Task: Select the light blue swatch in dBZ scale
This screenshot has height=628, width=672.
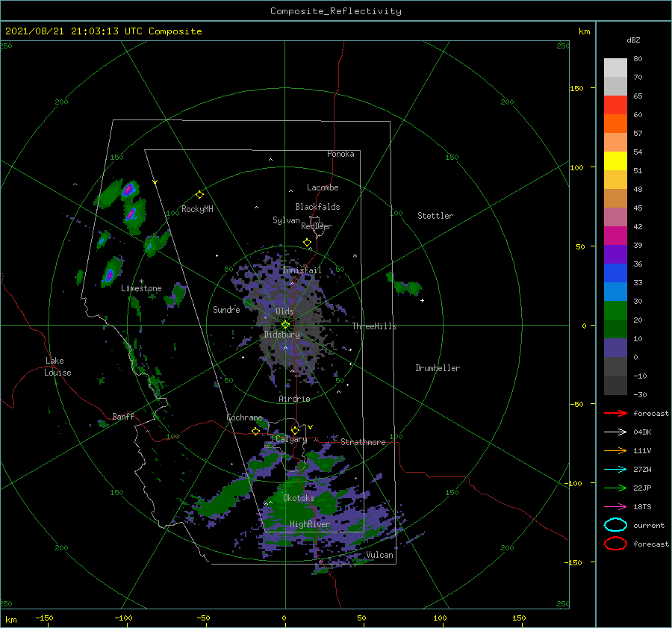Action: (615, 291)
